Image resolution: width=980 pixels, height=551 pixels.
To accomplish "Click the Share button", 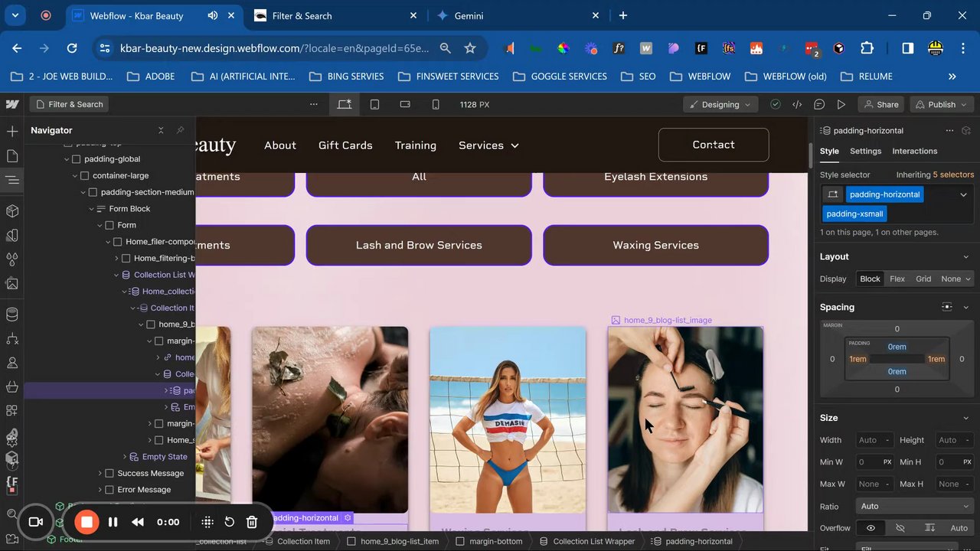I will pyautogui.click(x=879, y=104).
